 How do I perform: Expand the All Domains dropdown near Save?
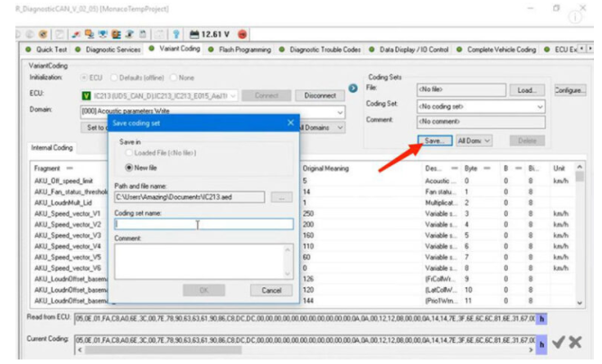click(475, 141)
